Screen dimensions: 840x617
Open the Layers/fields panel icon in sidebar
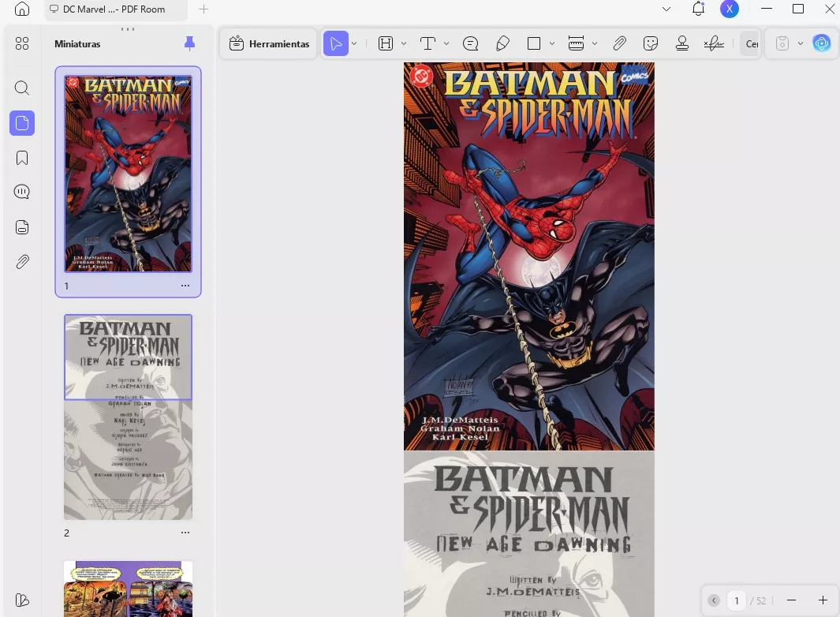(x=22, y=227)
